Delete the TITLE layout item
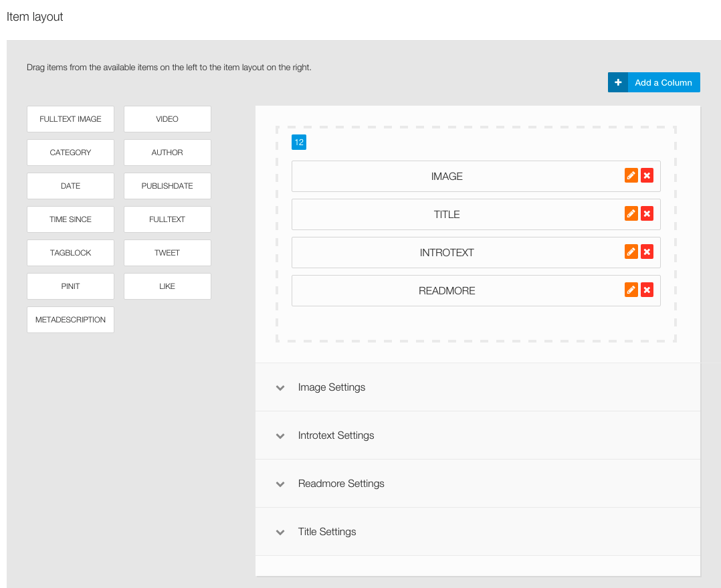 pyautogui.click(x=647, y=214)
